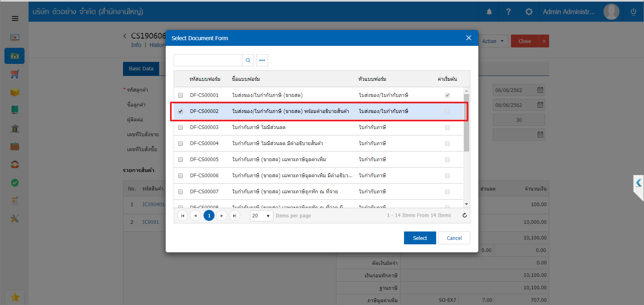Open the items per page dropdown

coord(262,216)
